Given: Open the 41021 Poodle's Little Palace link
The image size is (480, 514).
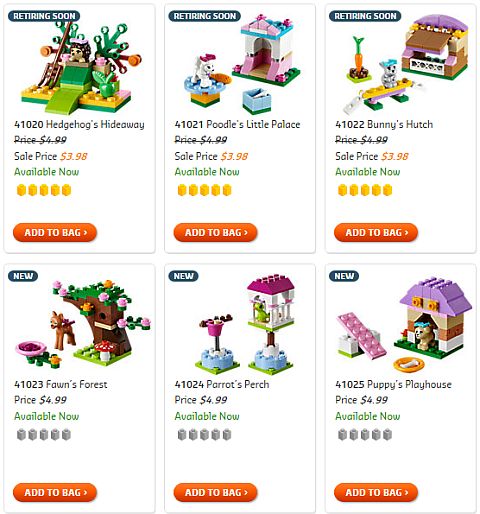Looking at the screenshot, I should (237, 125).
